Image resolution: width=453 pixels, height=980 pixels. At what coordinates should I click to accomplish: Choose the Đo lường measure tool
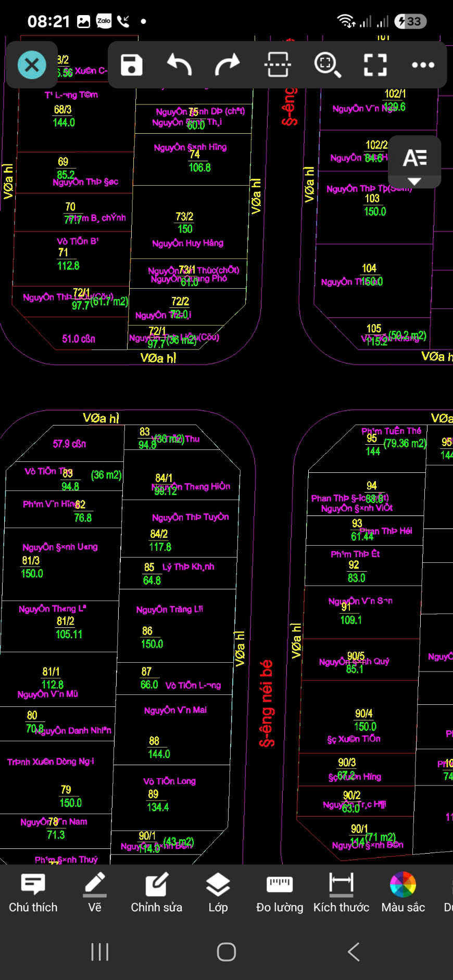(280, 893)
